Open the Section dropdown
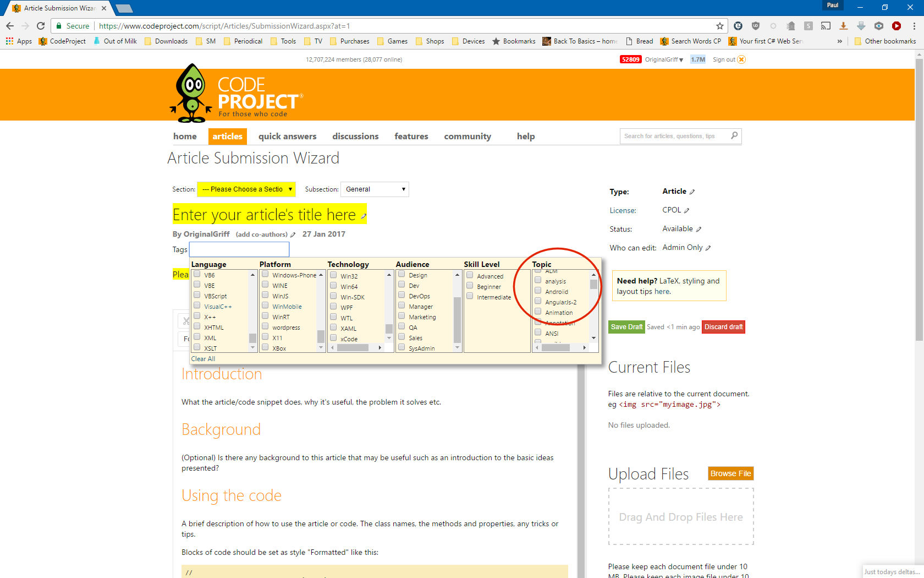This screenshot has width=924, height=578. coord(246,189)
